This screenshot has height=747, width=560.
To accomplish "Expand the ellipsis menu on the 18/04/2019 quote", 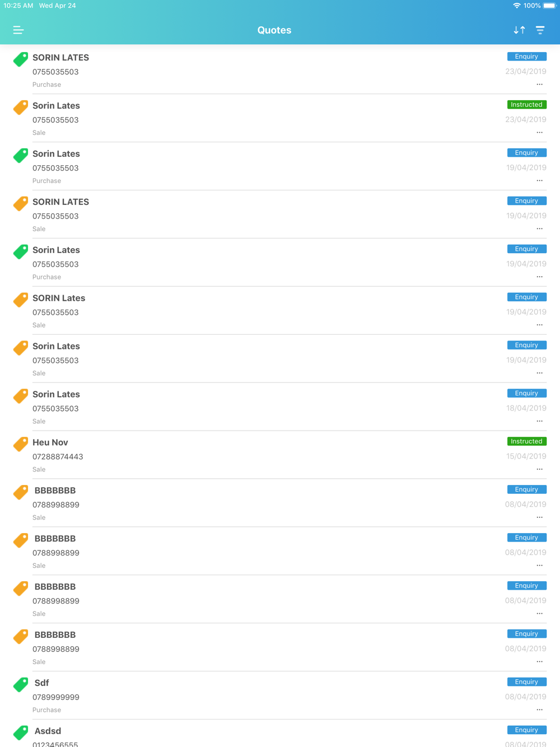I will click(539, 421).
